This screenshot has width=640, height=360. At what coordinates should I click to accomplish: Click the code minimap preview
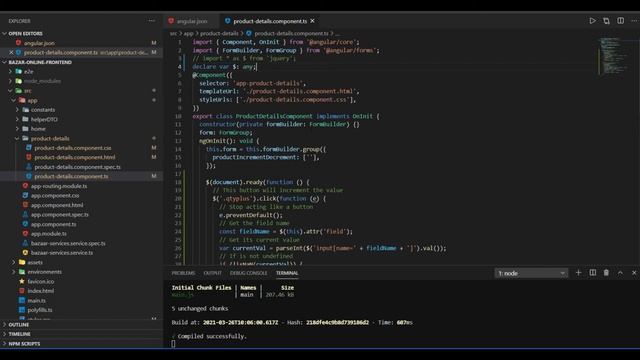[613, 56]
